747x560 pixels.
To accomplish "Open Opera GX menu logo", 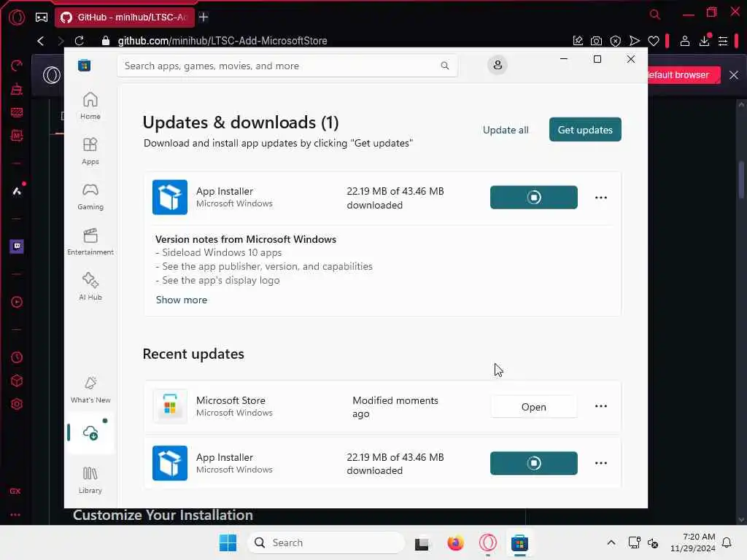I will pyautogui.click(x=17, y=17).
